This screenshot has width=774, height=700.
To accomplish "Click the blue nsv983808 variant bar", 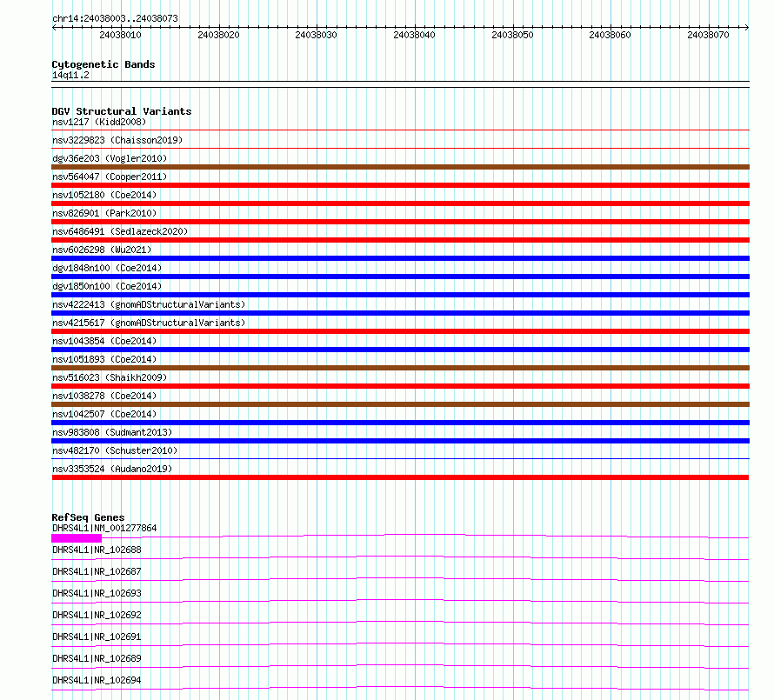I will point(400,441).
